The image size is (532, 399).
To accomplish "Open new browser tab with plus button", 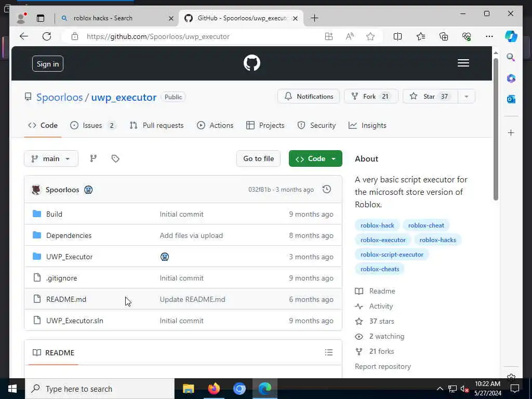I will (314, 18).
